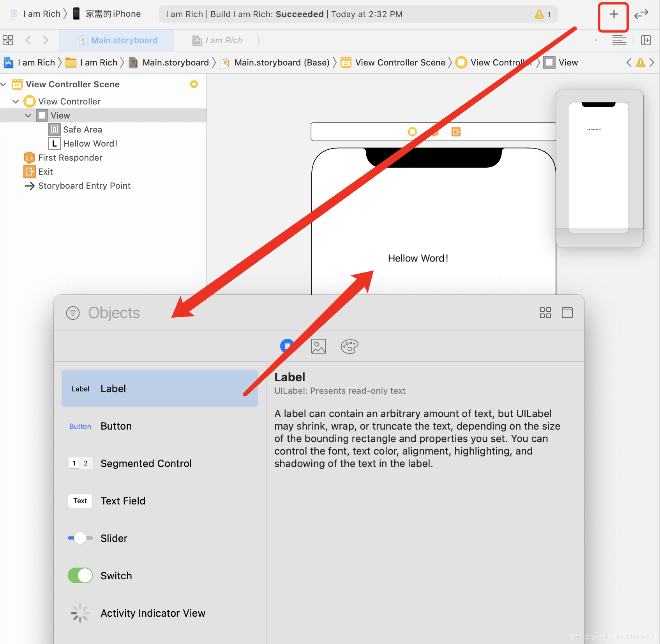Select Storyboard Entry Point row
This screenshot has width=660, height=644.
pyautogui.click(x=103, y=186)
